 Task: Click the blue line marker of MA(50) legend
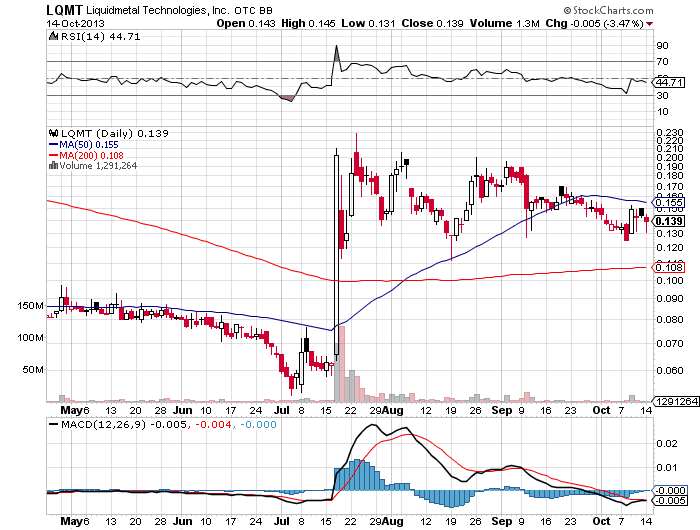(x=53, y=145)
